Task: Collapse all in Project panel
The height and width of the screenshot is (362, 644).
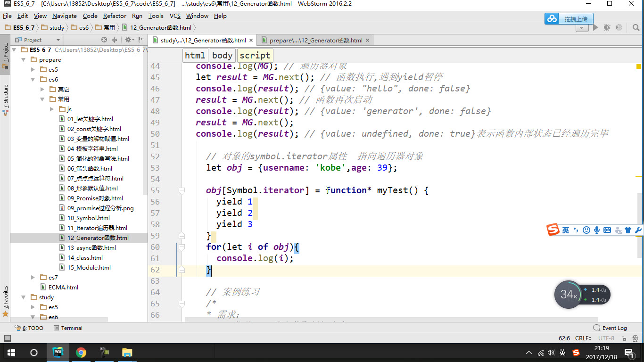Action: [114, 40]
